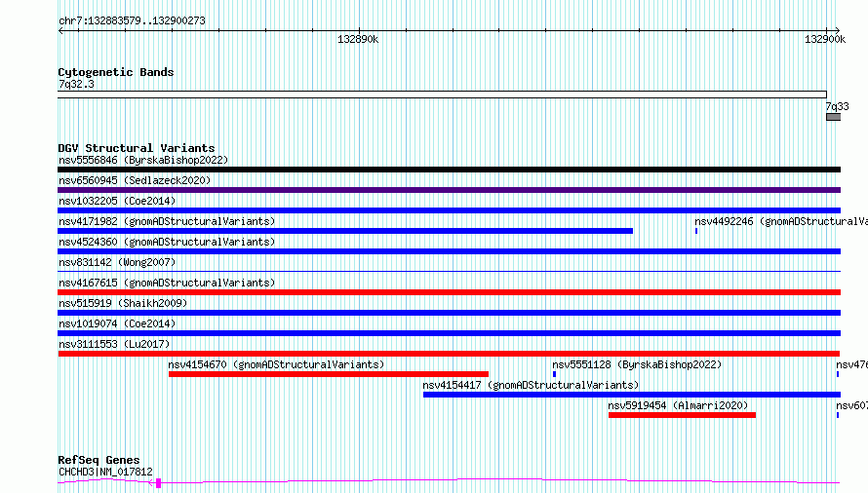Click the nsv3111553 (Lu2017) label
868x493 pixels.
114,344
